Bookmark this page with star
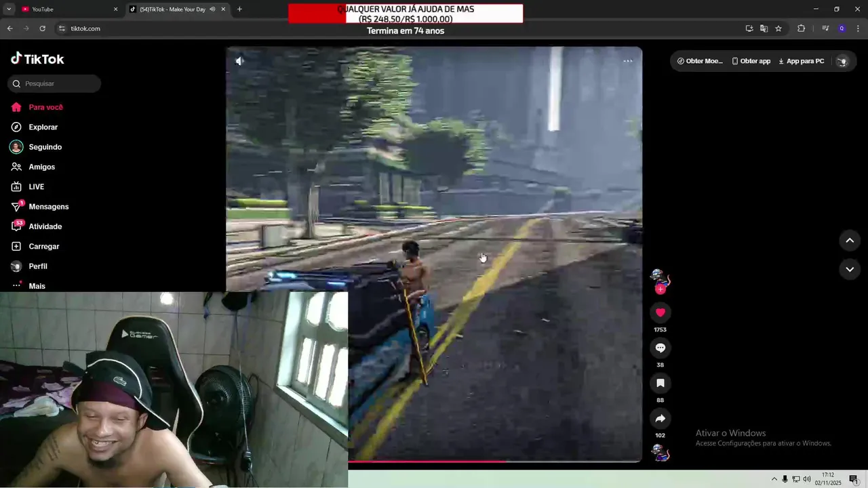 point(778,28)
